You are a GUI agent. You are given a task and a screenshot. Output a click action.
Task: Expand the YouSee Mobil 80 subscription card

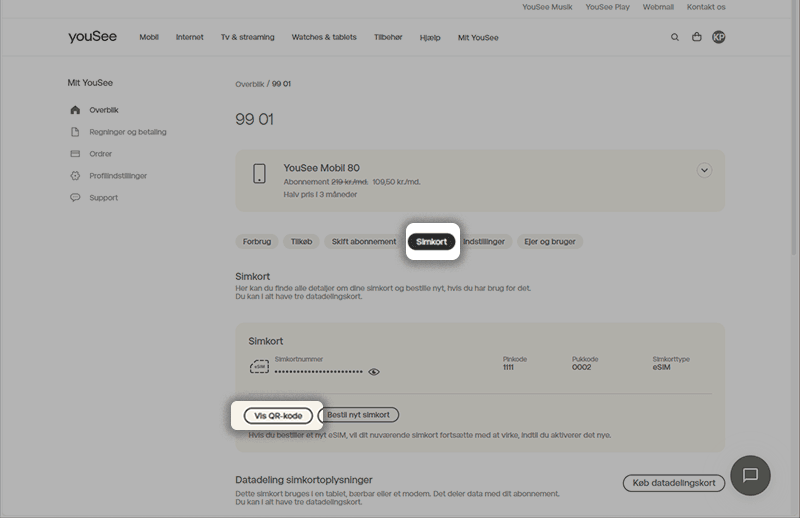click(704, 170)
